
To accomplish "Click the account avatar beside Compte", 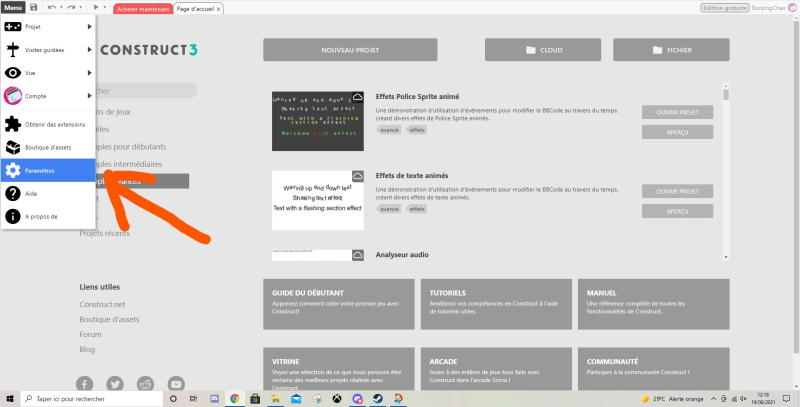I will [13, 96].
